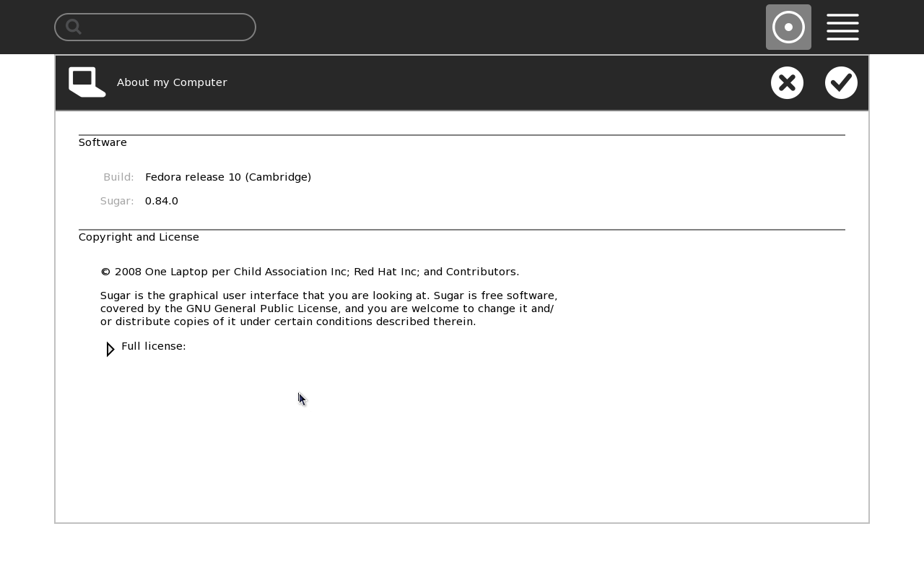Image resolution: width=924 pixels, height=578 pixels.
Task: Click the "About my Computer" title
Action: (x=172, y=82)
